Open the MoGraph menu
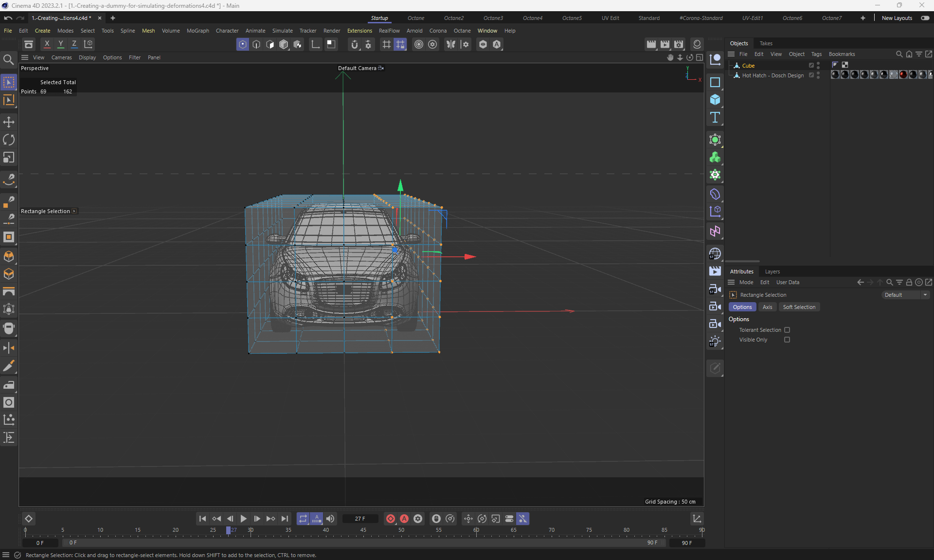Viewport: 934px width, 560px height. pos(198,31)
